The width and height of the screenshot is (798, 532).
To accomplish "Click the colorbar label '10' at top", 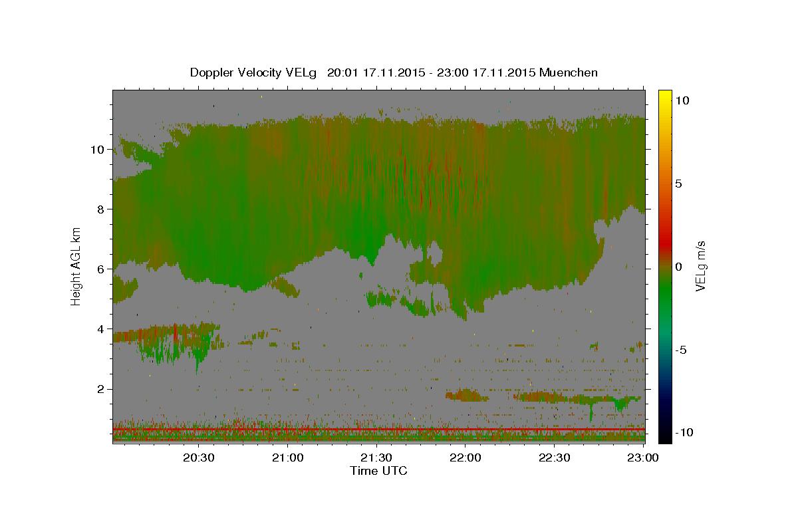I will 682,100.
